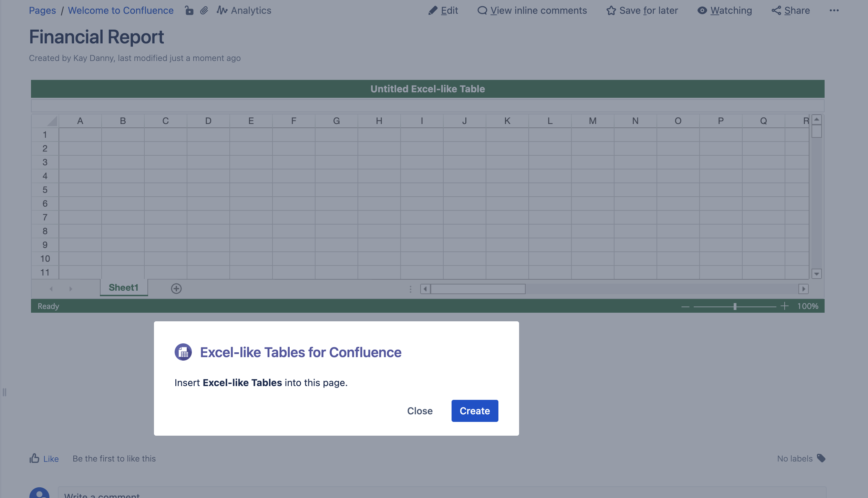Open View inline comments

pyautogui.click(x=532, y=11)
